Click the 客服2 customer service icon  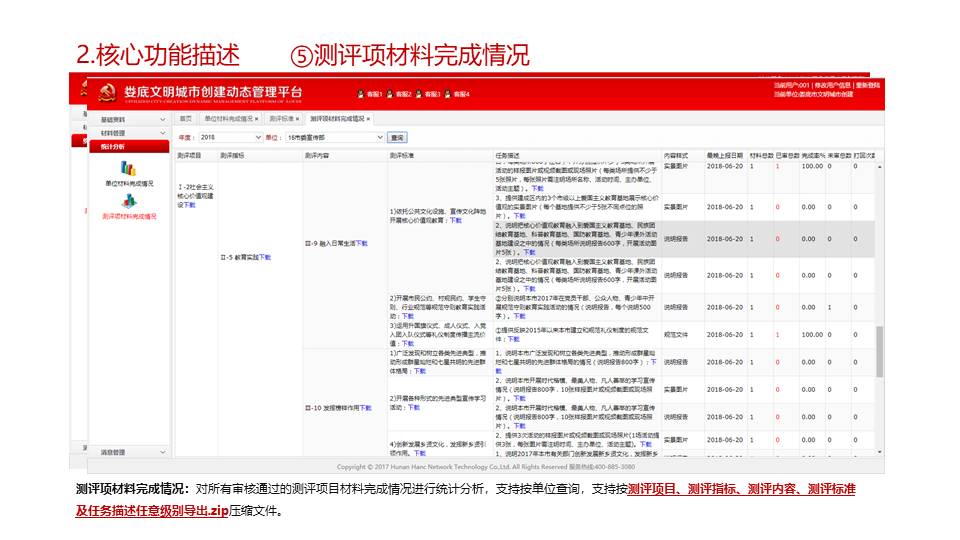coord(390,94)
